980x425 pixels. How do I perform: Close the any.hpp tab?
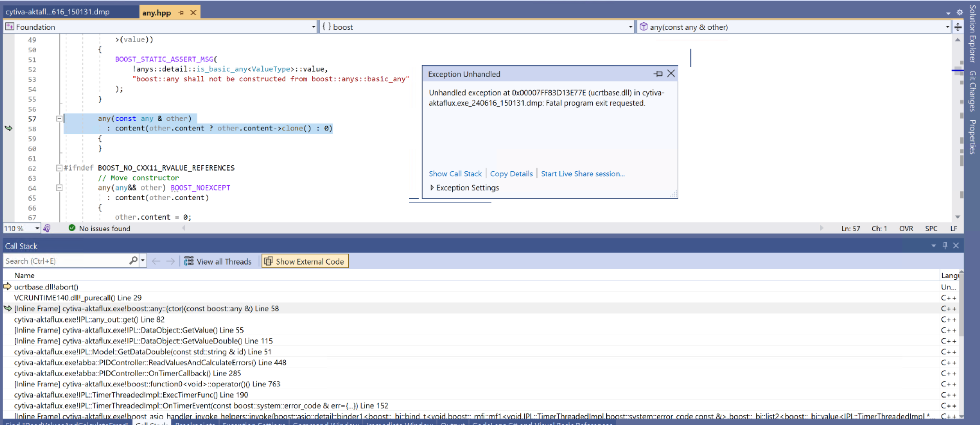pos(193,13)
